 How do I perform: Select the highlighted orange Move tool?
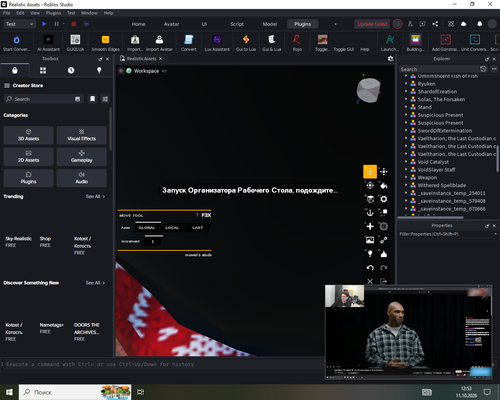tap(370, 172)
